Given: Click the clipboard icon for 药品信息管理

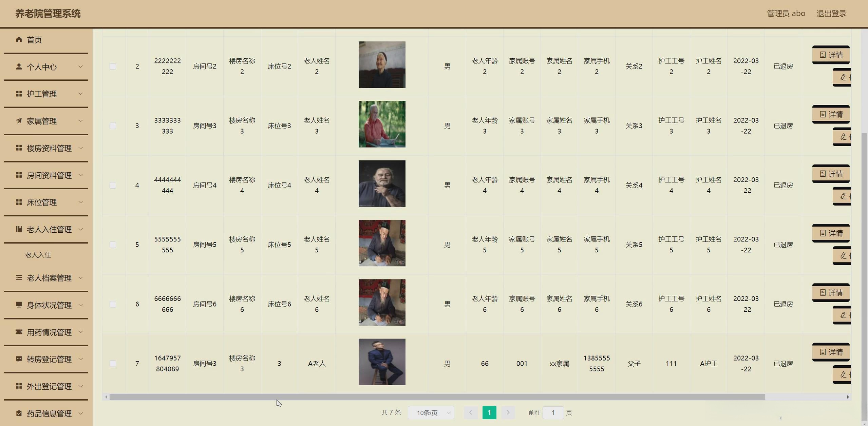Looking at the screenshot, I should (19, 413).
